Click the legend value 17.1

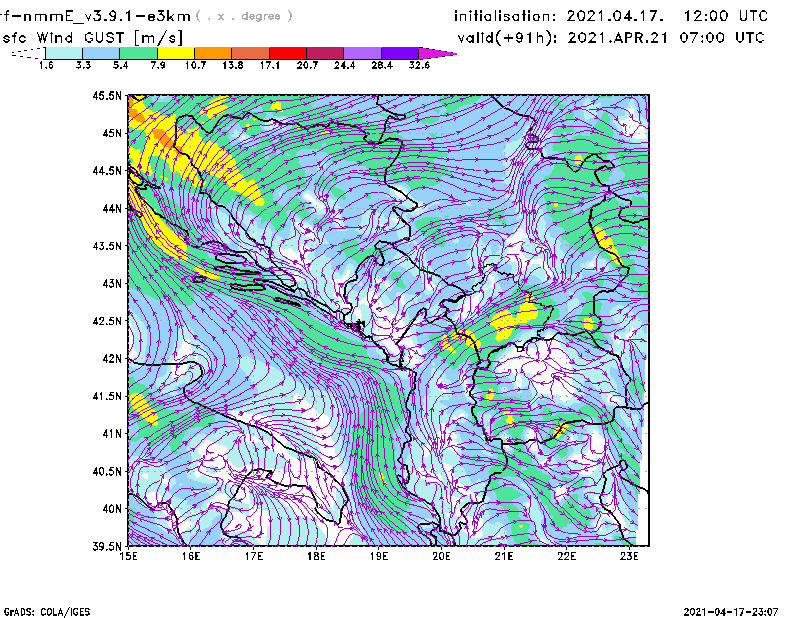tap(270, 65)
